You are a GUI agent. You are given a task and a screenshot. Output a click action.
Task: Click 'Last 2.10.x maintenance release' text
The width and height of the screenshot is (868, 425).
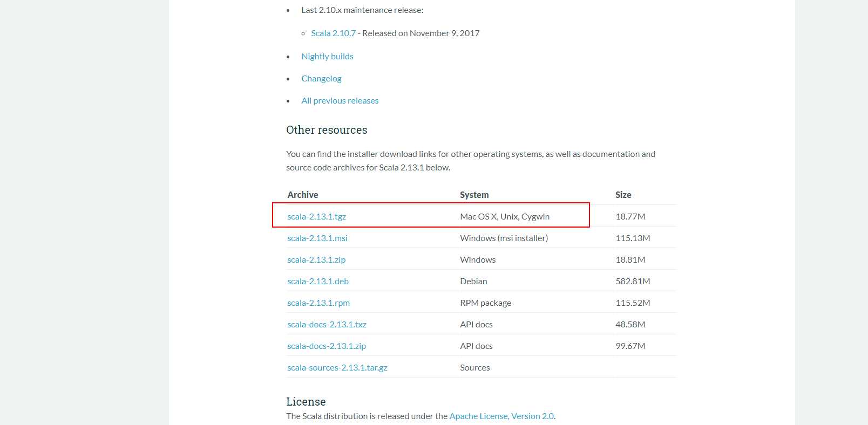pos(362,10)
